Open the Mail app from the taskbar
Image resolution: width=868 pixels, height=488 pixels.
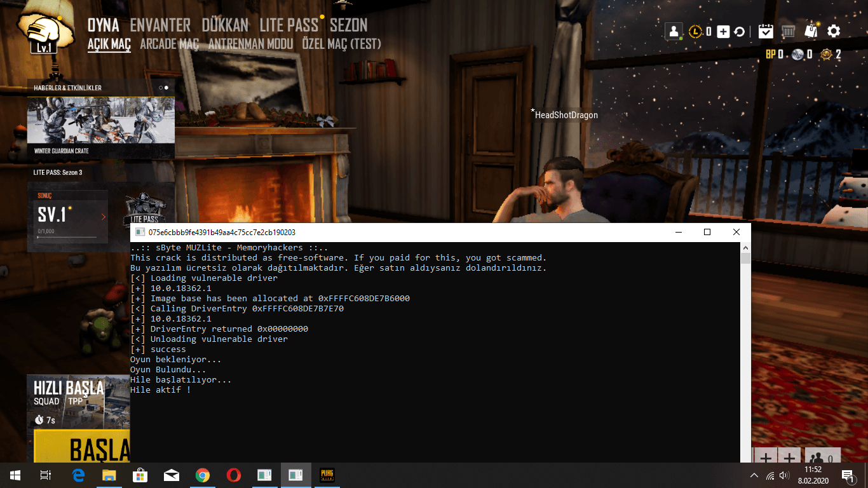172,475
